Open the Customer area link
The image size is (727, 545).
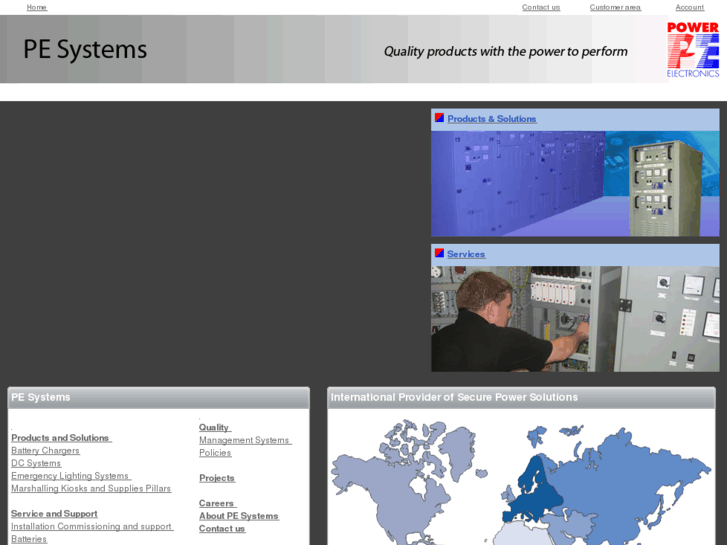point(615,7)
